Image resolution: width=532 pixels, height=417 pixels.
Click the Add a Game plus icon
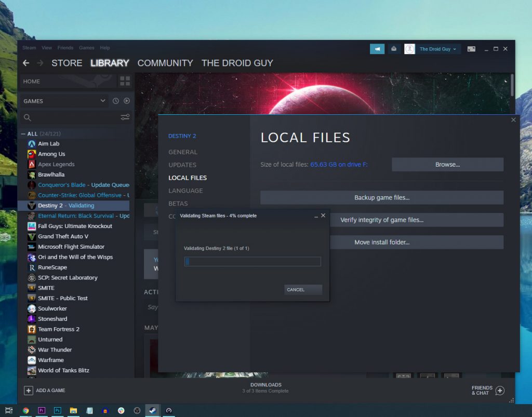pyautogui.click(x=29, y=391)
